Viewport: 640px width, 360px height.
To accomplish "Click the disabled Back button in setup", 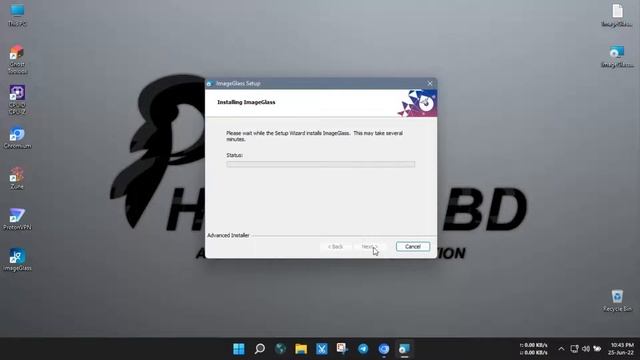I will coord(335,247).
